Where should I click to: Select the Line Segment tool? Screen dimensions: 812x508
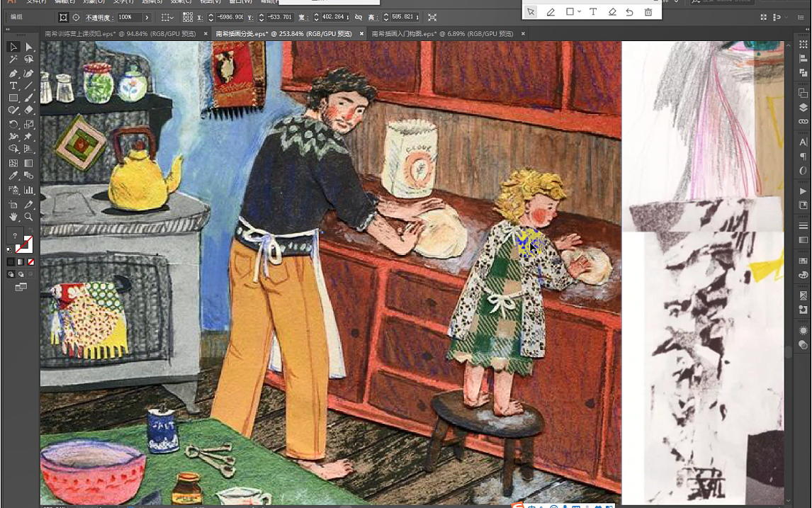coord(28,86)
